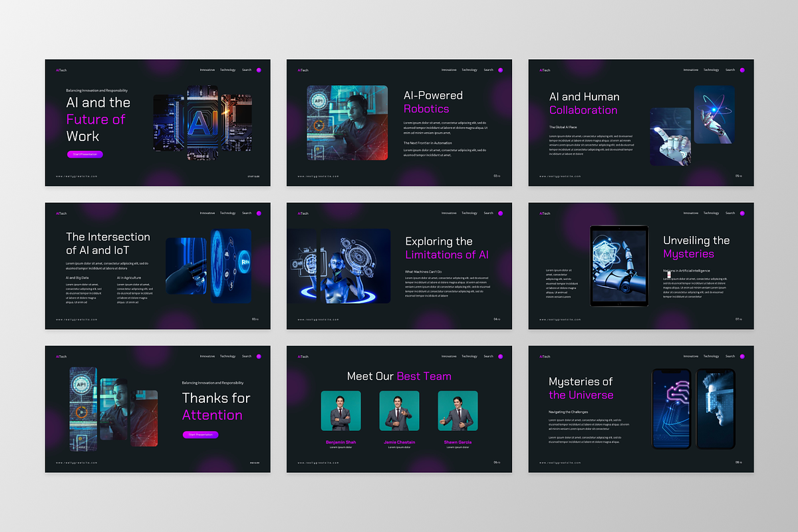Click the AiTech logo on the Human Collaboration slide

(x=545, y=70)
